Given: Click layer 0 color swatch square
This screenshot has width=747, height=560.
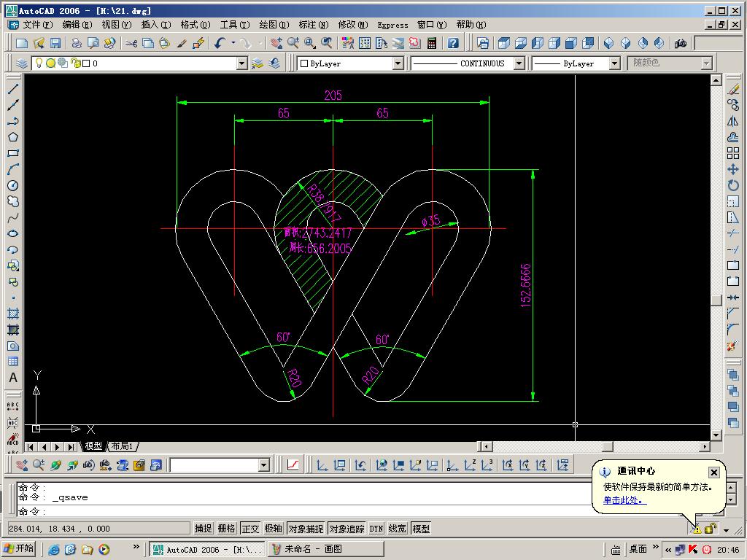Looking at the screenshot, I should coord(86,63).
